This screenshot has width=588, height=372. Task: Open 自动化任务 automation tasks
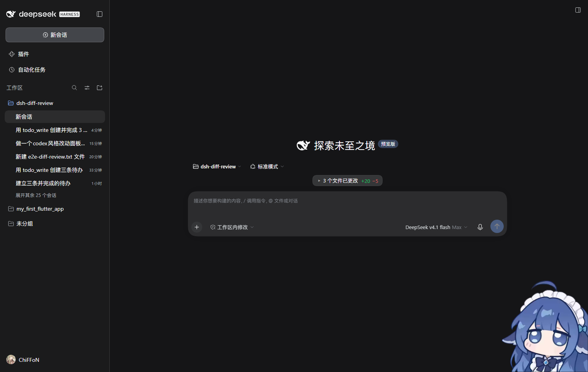(x=55, y=70)
